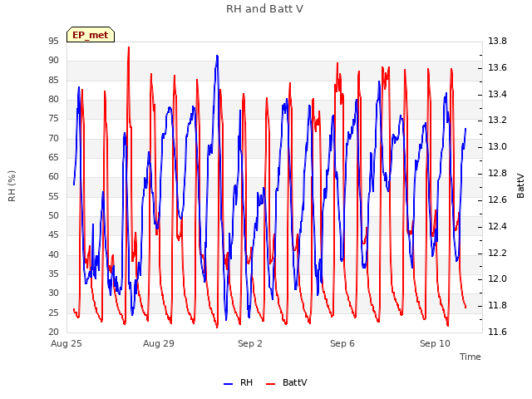Click the 'Aug 29' date tick label

[159, 343]
